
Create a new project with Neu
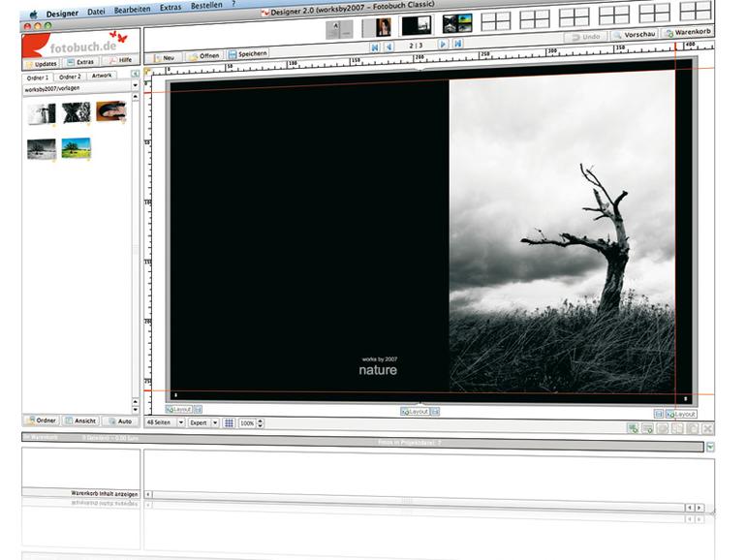tap(164, 57)
